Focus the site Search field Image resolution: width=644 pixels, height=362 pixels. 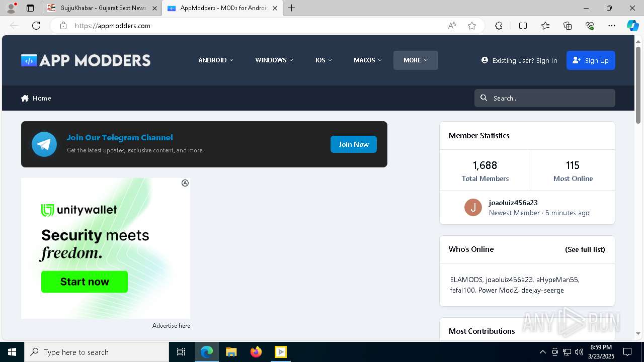(x=545, y=98)
